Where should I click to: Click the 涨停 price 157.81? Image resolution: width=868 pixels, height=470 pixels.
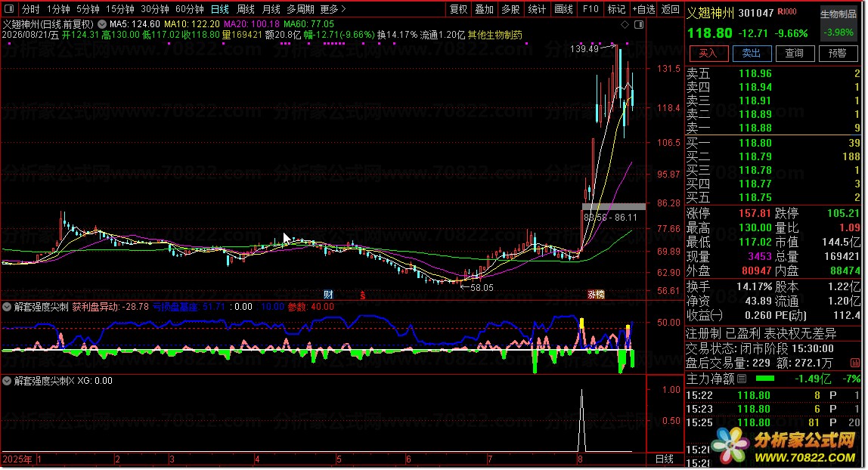tap(755, 213)
